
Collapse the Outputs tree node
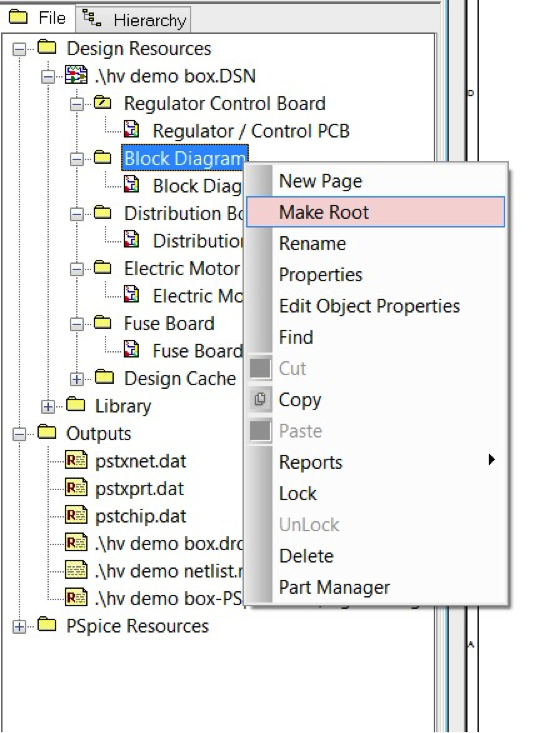pyautogui.click(x=19, y=434)
